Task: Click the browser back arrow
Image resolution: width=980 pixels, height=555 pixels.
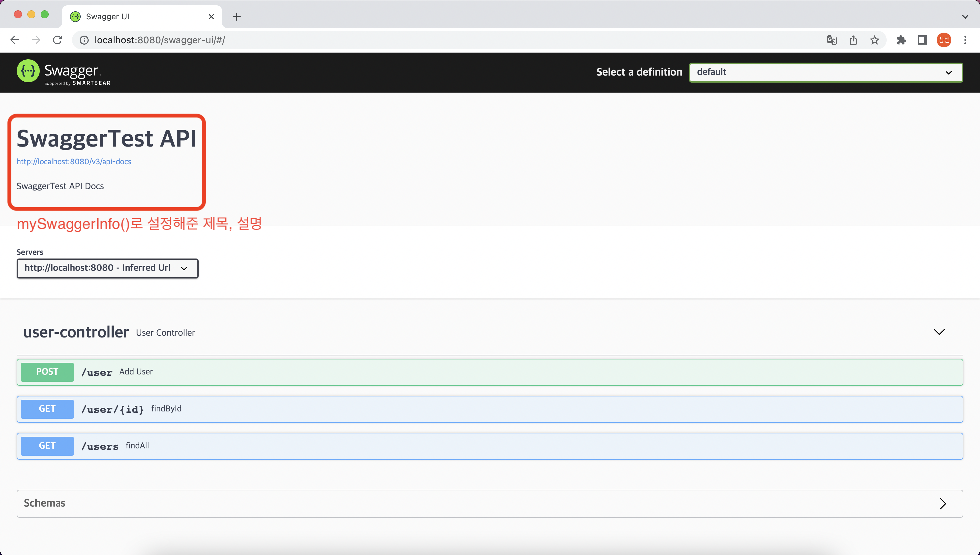Action: [x=14, y=40]
